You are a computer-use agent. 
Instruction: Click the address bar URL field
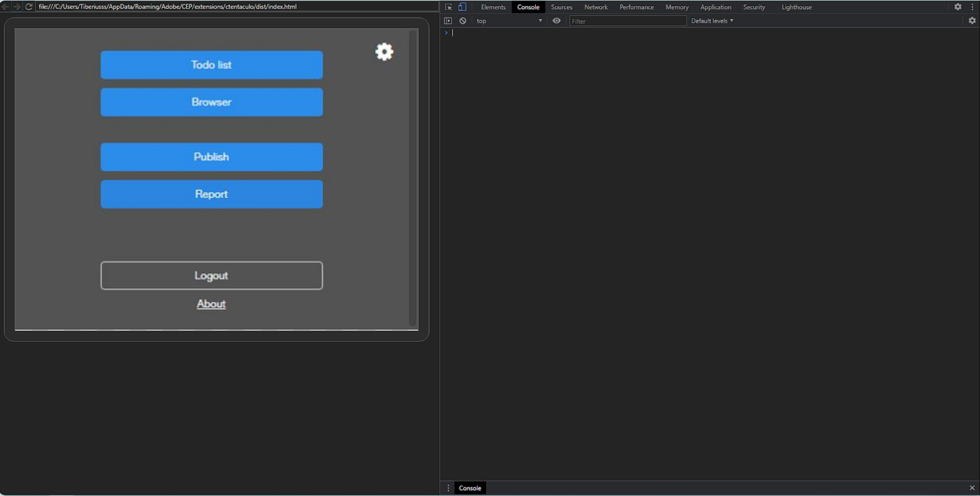(237, 7)
